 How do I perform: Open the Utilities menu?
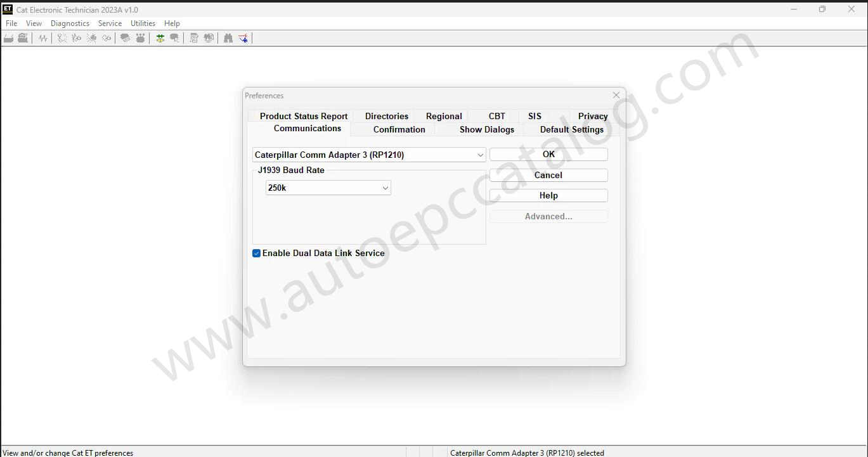tap(143, 23)
